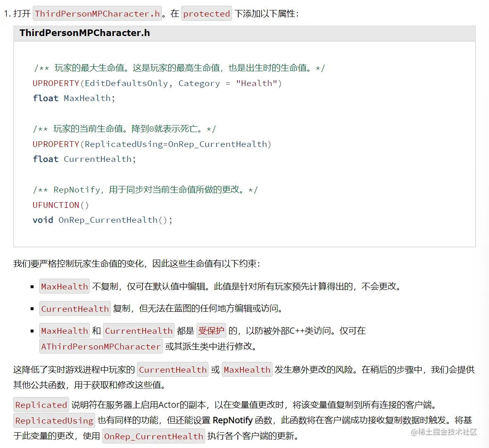Click MaxHealth tag in third bullet
This screenshot has height=448, width=489.
click(x=65, y=330)
